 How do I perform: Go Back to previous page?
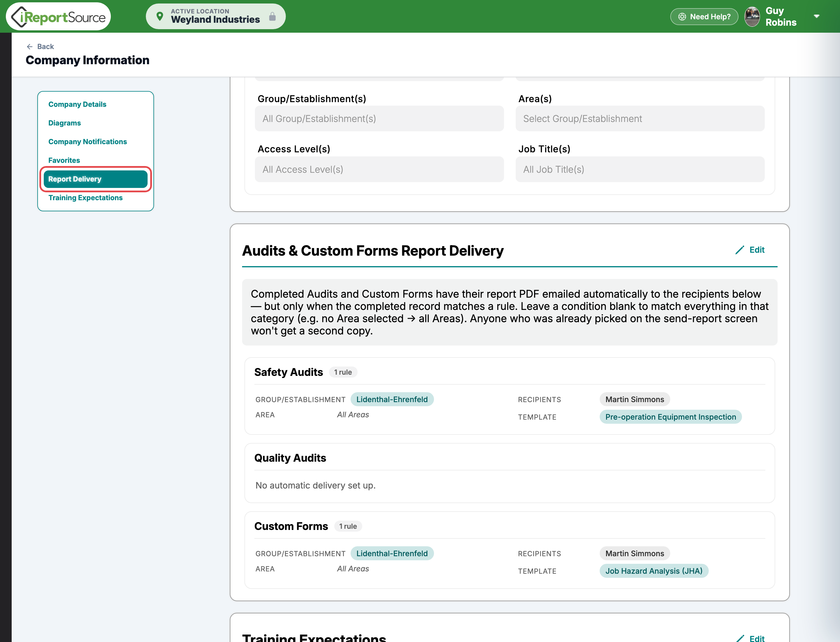pyautogui.click(x=40, y=47)
